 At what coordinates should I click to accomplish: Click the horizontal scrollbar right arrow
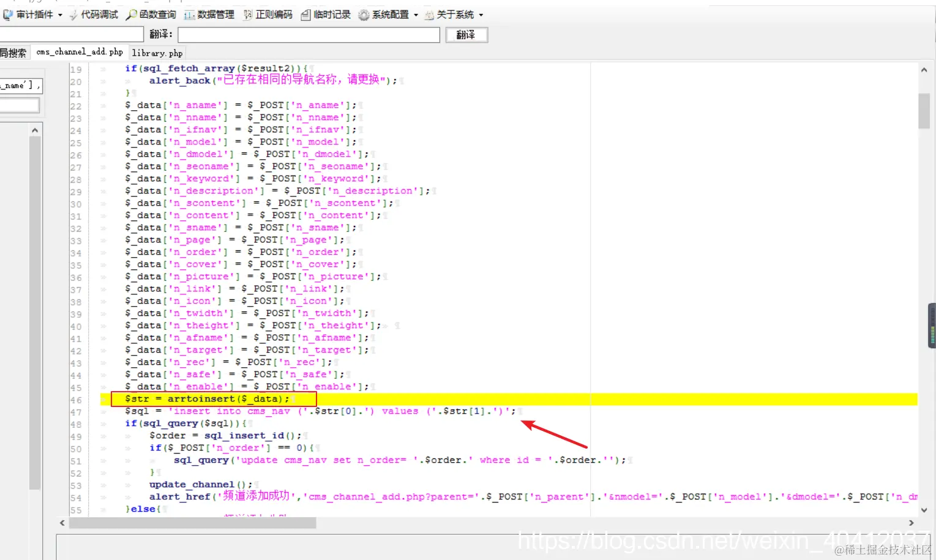click(x=912, y=523)
